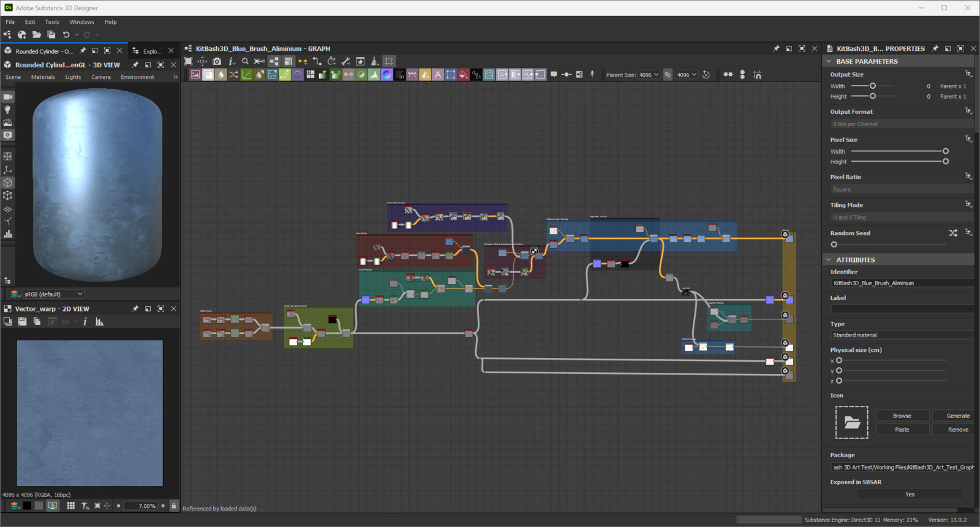Toggle the tiling grid icon in 2D view
This screenshot has width=980, height=527.
pos(70,506)
